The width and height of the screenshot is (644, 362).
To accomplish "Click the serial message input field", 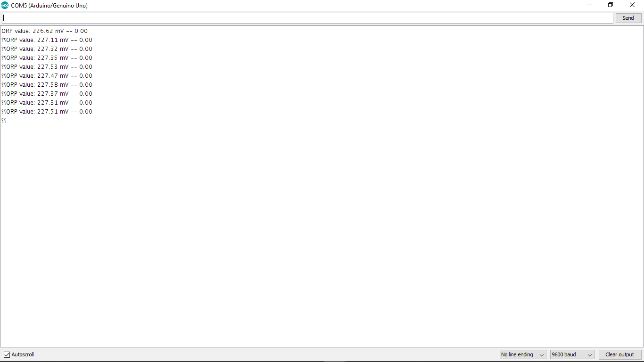I will pyautogui.click(x=307, y=18).
